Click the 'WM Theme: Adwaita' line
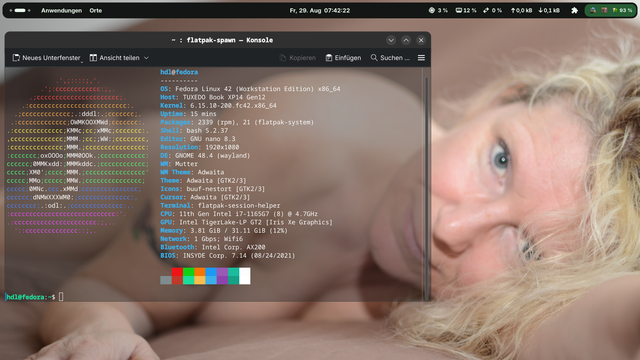This screenshot has height=360, width=640. coord(192,172)
